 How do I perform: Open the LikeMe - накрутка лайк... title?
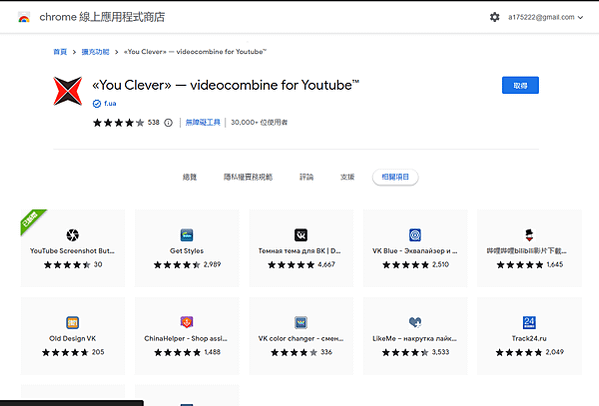[414, 338]
